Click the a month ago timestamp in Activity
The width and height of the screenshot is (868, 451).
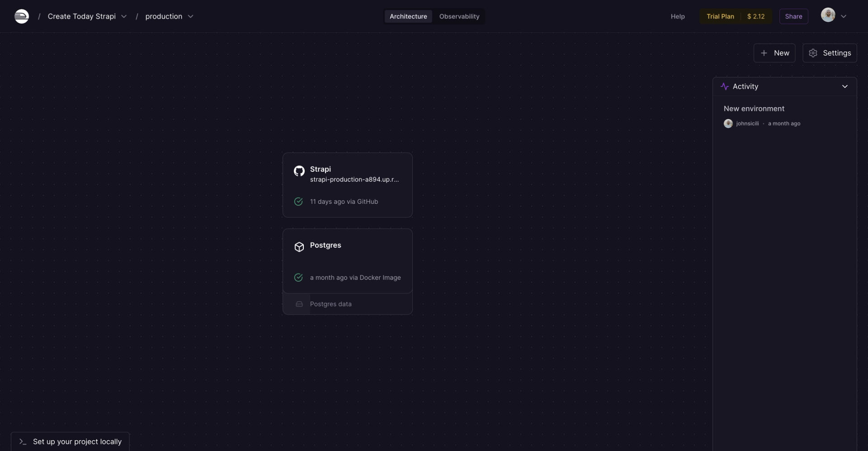pyautogui.click(x=784, y=123)
